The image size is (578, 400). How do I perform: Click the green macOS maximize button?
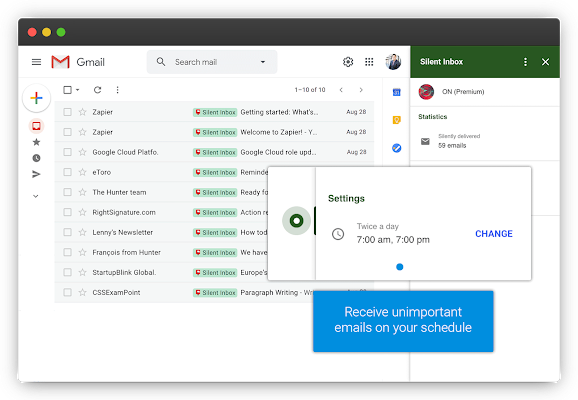(x=61, y=32)
